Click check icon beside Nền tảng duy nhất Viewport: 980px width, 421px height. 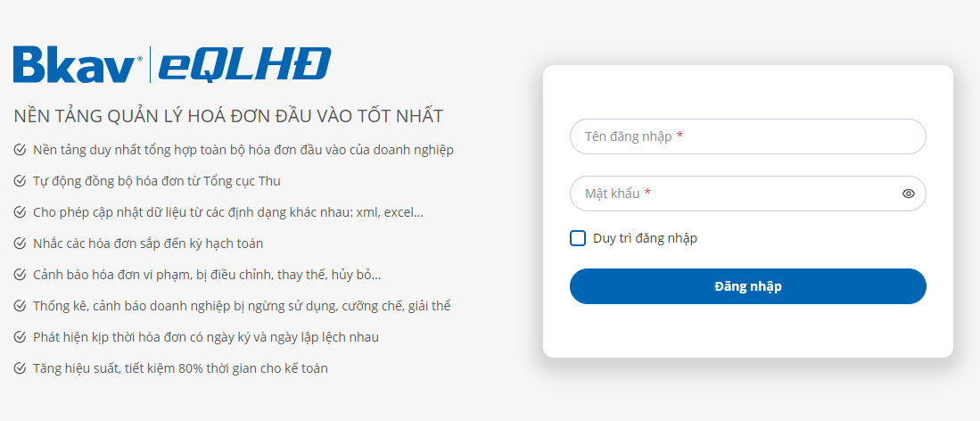20,150
